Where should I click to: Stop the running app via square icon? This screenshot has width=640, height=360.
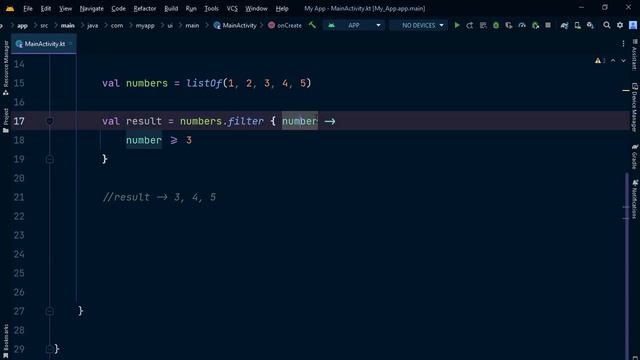(548, 25)
